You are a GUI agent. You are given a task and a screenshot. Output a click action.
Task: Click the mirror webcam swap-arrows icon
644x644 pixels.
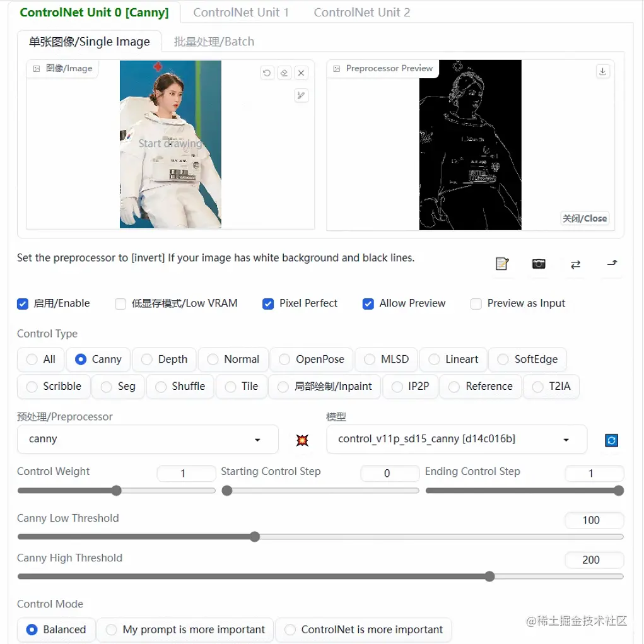pyautogui.click(x=575, y=265)
